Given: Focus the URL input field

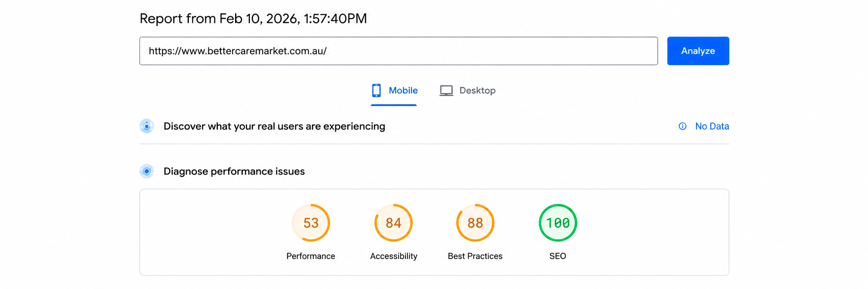Looking at the screenshot, I should [x=398, y=51].
